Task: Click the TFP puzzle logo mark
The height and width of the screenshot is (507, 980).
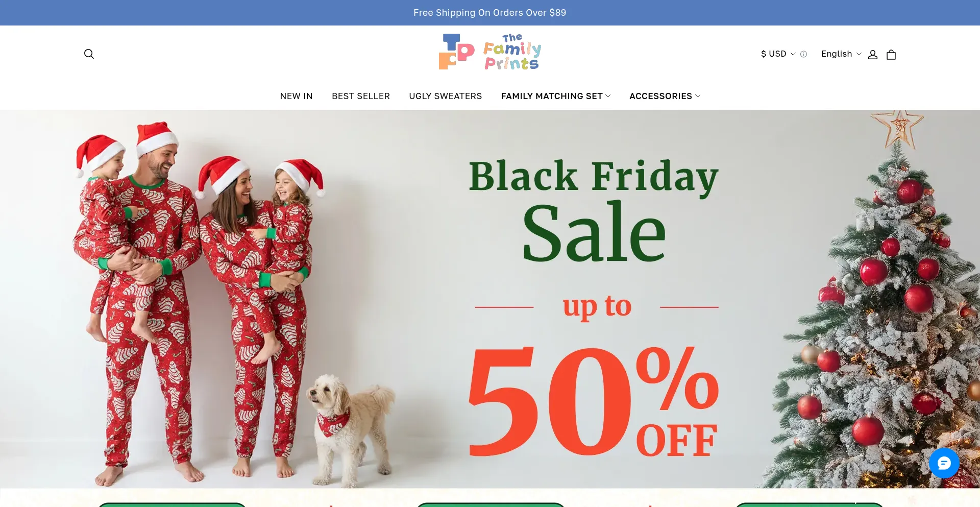Action: [456, 52]
